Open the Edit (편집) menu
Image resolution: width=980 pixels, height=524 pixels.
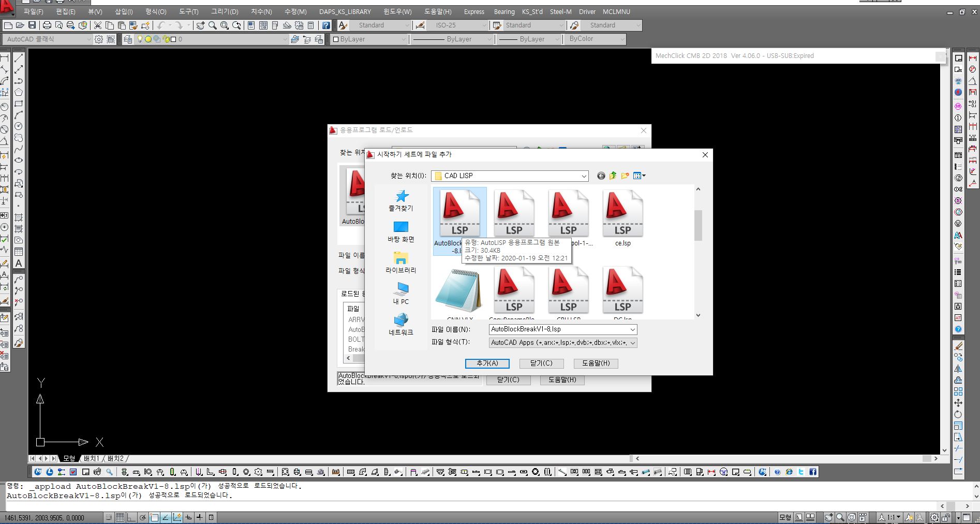click(x=66, y=11)
